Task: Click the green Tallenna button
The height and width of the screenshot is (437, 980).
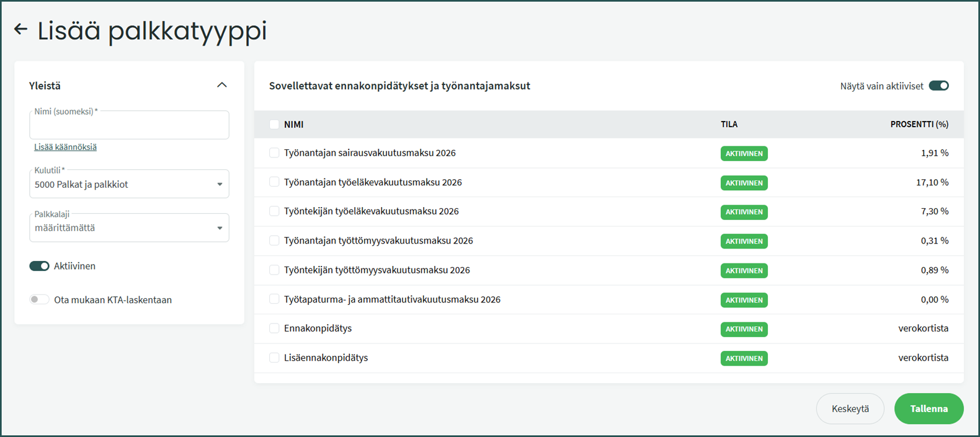Action: [929, 408]
